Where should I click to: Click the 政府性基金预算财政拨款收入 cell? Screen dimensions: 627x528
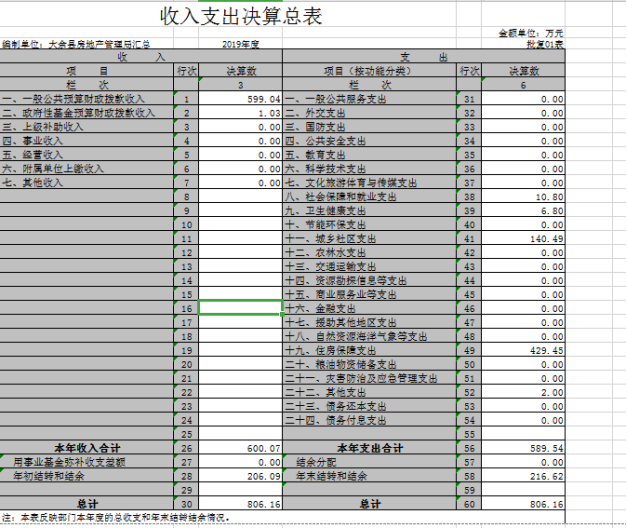(x=79, y=113)
